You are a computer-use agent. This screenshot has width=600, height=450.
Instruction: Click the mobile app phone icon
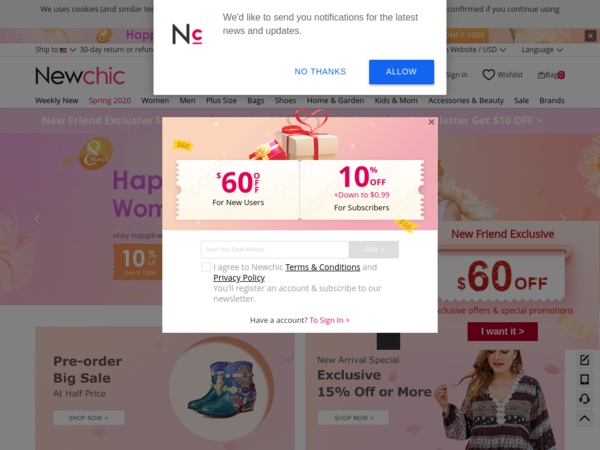click(584, 379)
